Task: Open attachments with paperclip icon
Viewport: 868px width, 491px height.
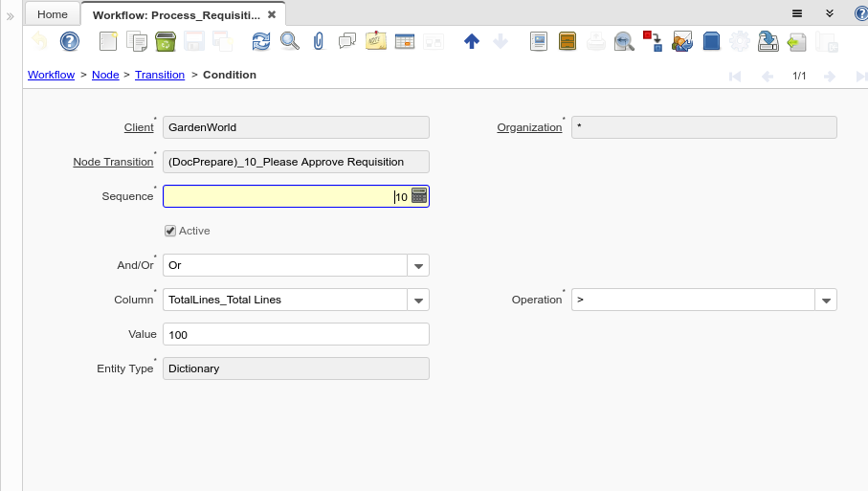Action: 319,41
